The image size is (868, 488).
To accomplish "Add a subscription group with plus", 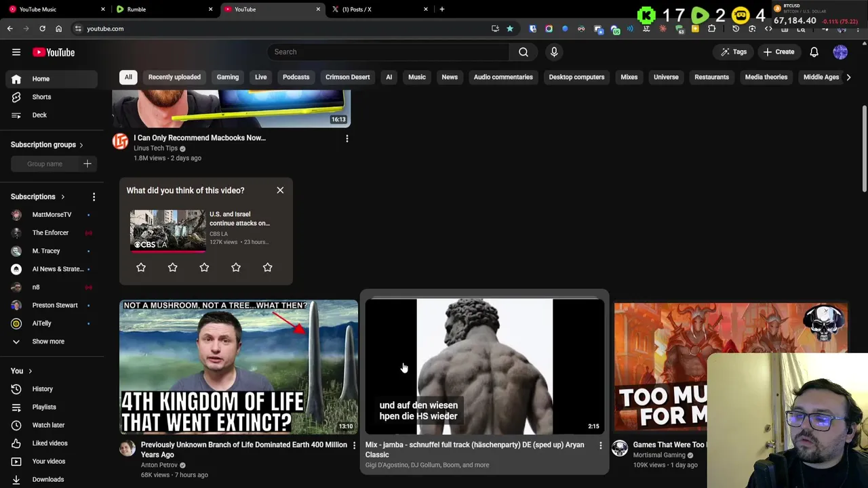I will point(87,164).
